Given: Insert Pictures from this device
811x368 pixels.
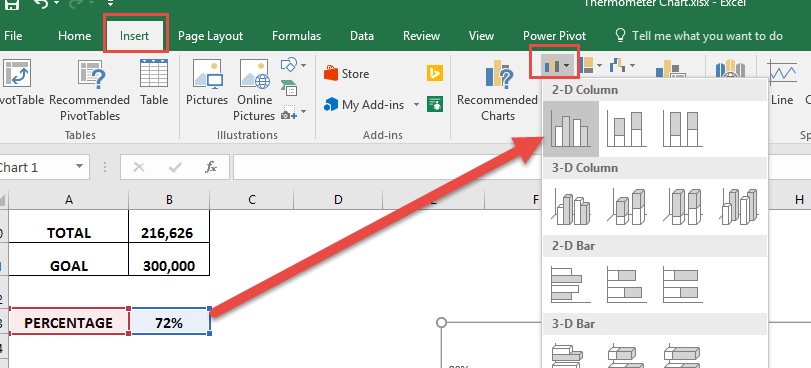Looking at the screenshot, I should click(207, 83).
